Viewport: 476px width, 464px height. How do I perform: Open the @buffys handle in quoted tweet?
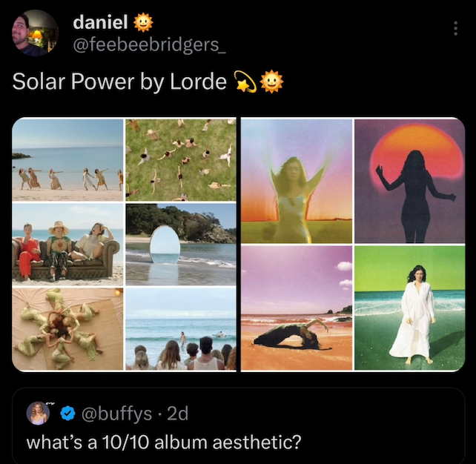[x=116, y=414]
